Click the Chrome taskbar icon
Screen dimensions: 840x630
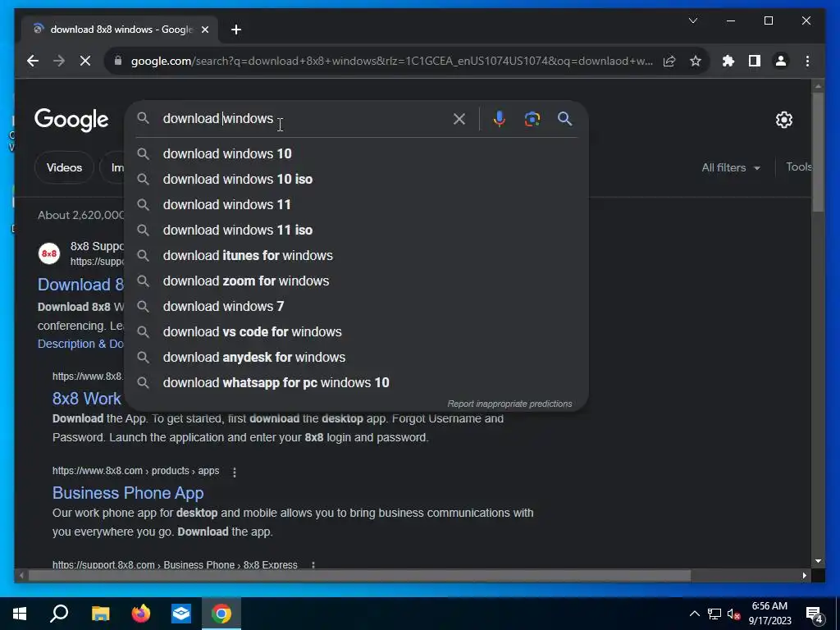pos(221,614)
